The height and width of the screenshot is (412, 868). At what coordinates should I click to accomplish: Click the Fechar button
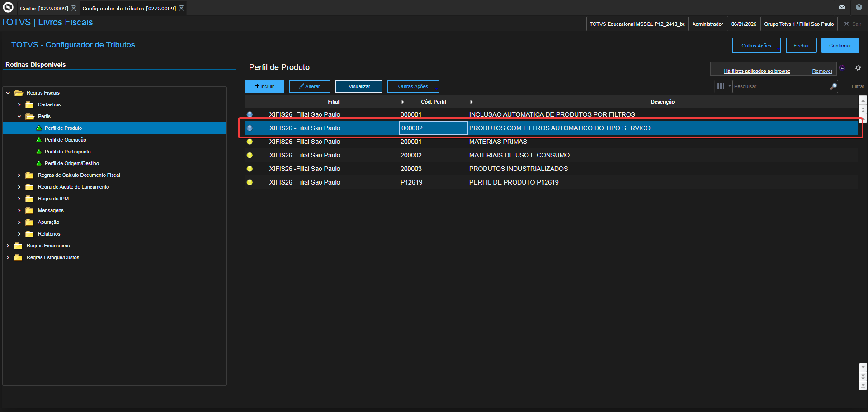[x=801, y=46]
